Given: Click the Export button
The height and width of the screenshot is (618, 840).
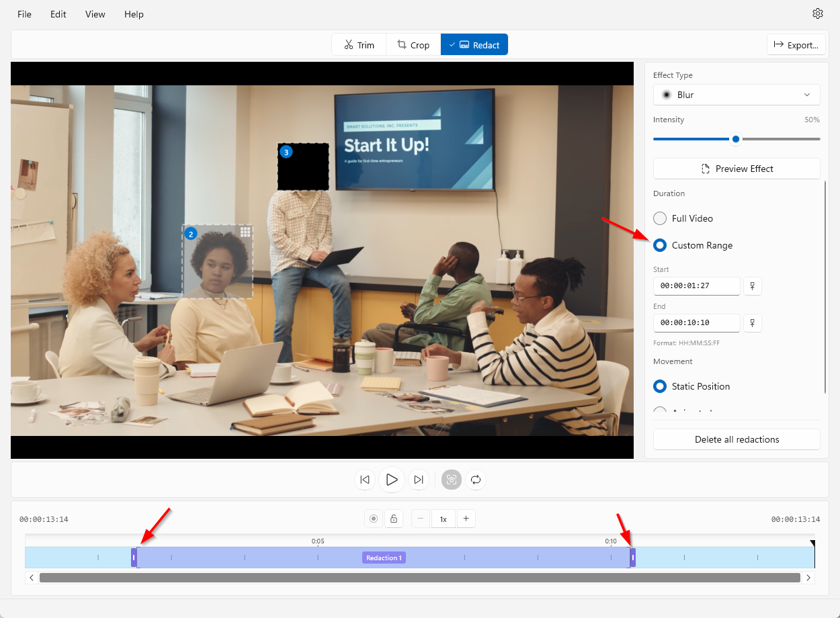Looking at the screenshot, I should 796,45.
